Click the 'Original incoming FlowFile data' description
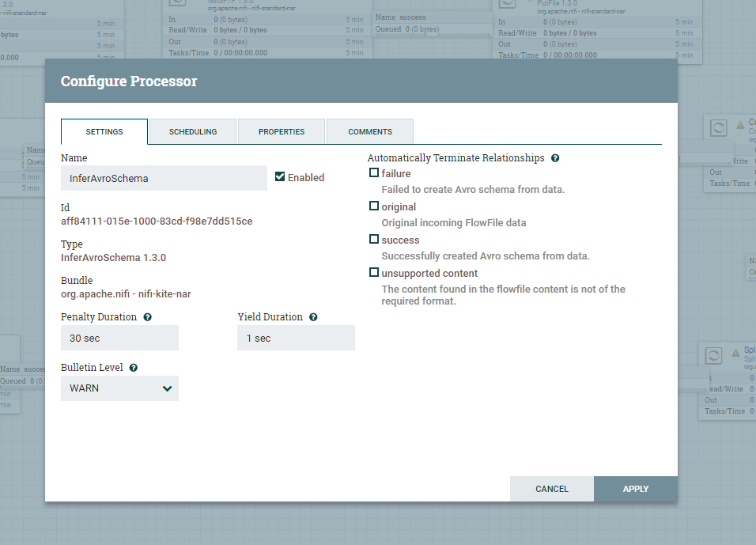 coord(454,223)
